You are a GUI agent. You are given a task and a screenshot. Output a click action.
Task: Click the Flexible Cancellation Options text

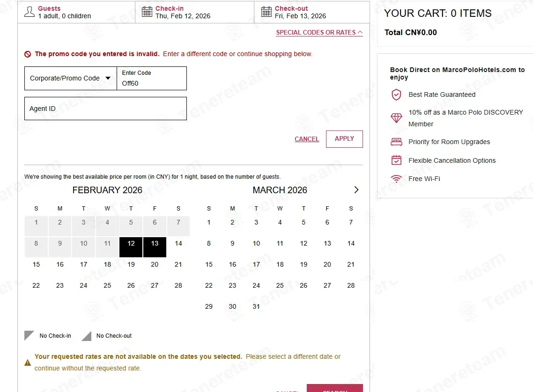452,160
